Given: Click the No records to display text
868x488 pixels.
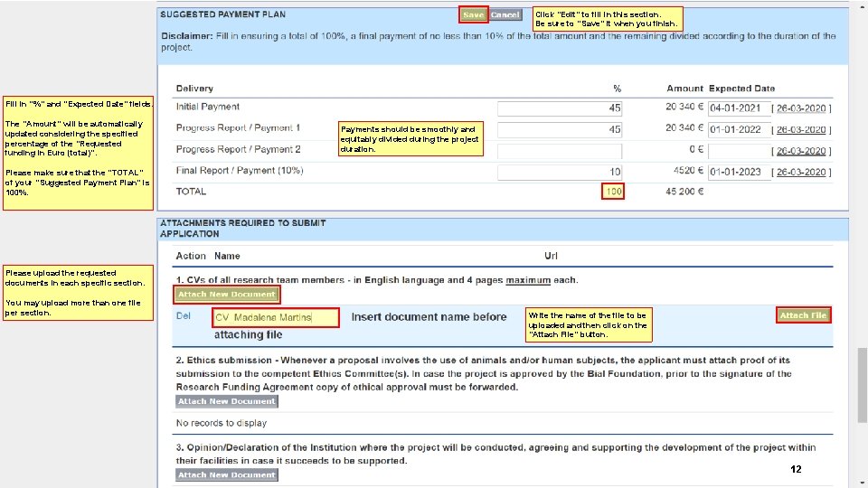Looking at the screenshot, I should pyautogui.click(x=222, y=423).
